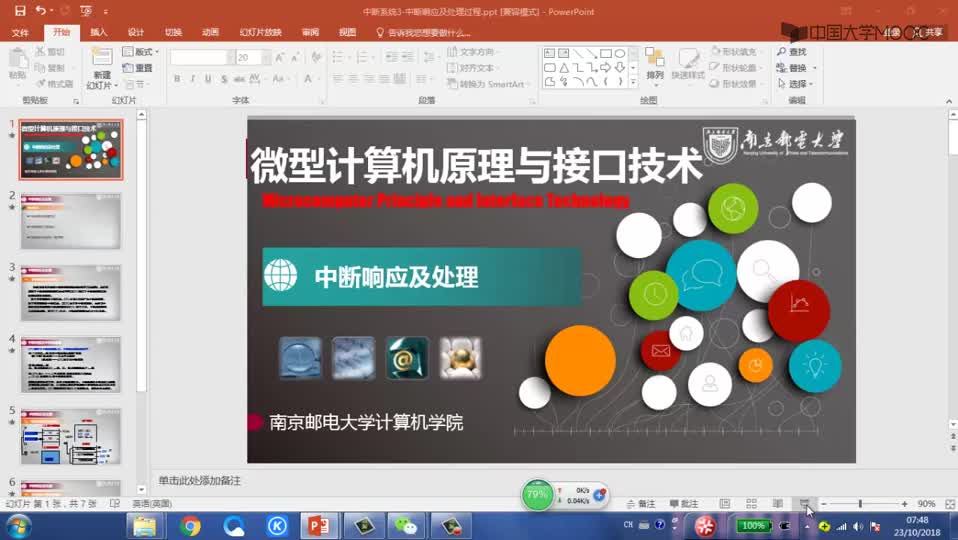Collapse the ribbon with the chevron
This screenshot has width=958, height=540.
[949, 101]
